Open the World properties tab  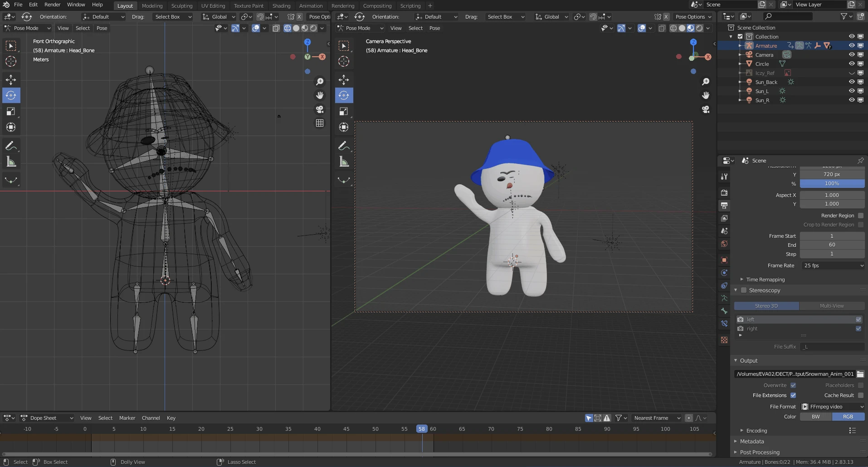(724, 244)
